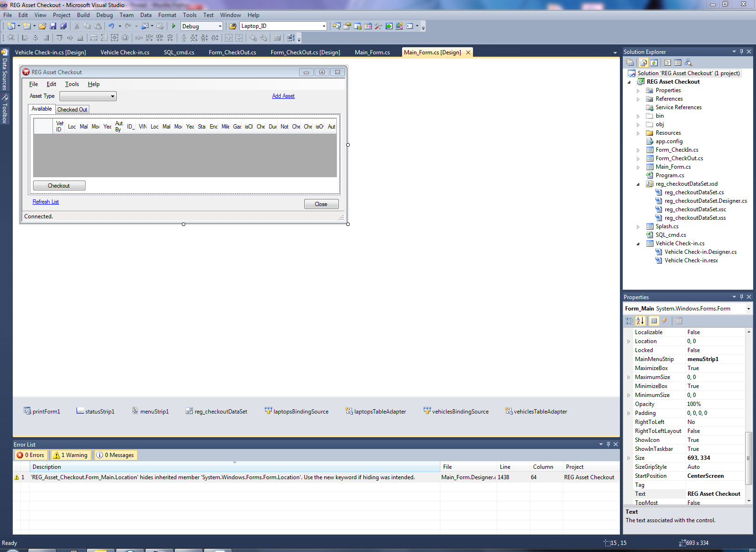Open the Data Sources side tab
The image size is (756, 552).
pyautogui.click(x=5, y=70)
